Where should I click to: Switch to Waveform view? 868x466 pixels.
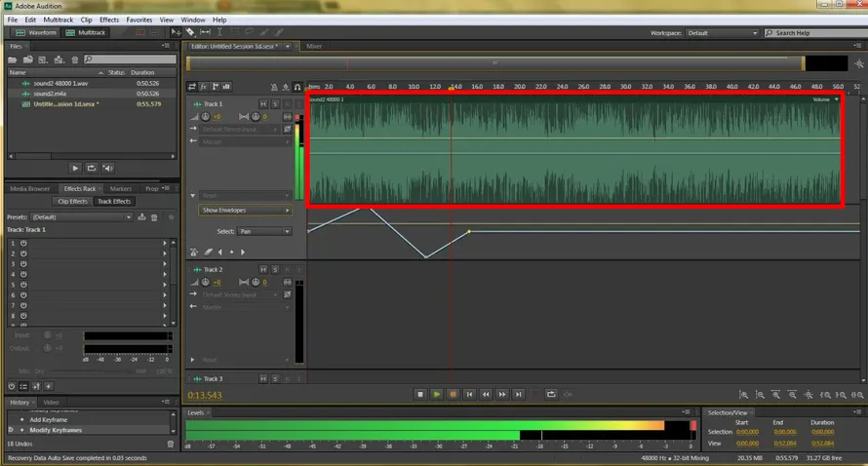point(36,32)
